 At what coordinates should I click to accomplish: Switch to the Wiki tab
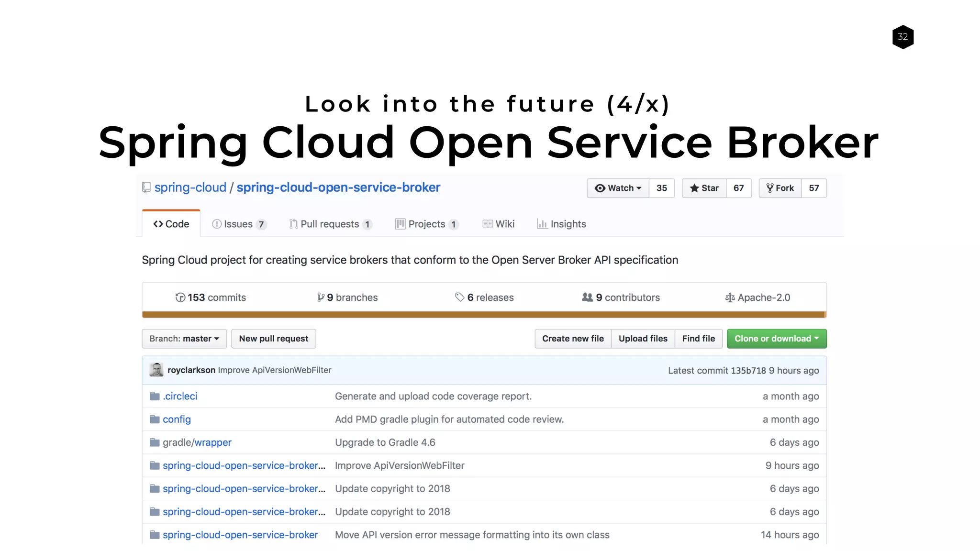pyautogui.click(x=499, y=224)
